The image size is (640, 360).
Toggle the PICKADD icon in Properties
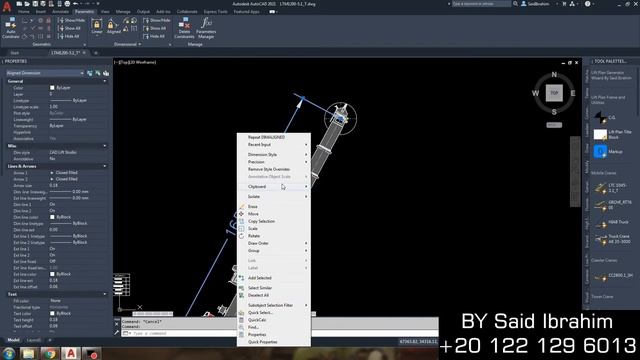[x=89, y=73]
